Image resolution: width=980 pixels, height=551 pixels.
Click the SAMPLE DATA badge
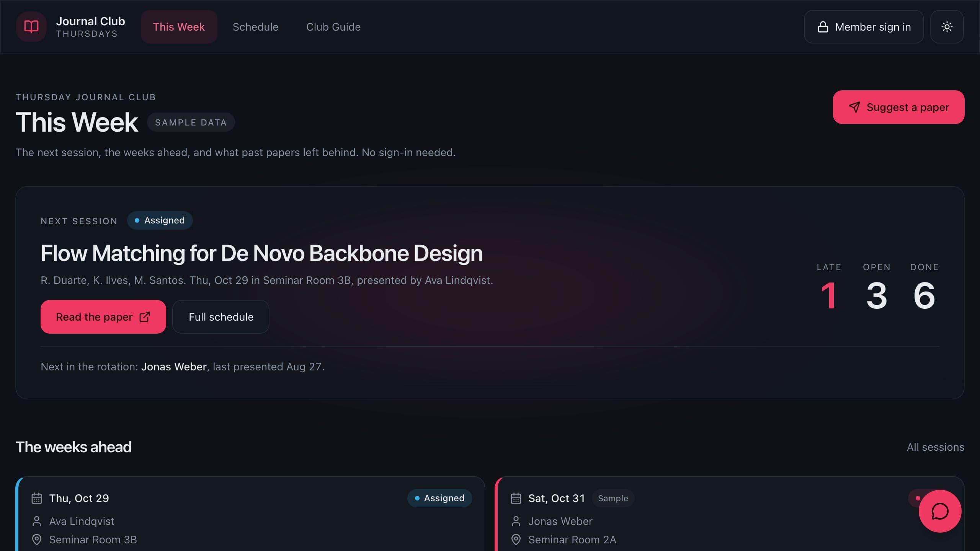click(191, 122)
